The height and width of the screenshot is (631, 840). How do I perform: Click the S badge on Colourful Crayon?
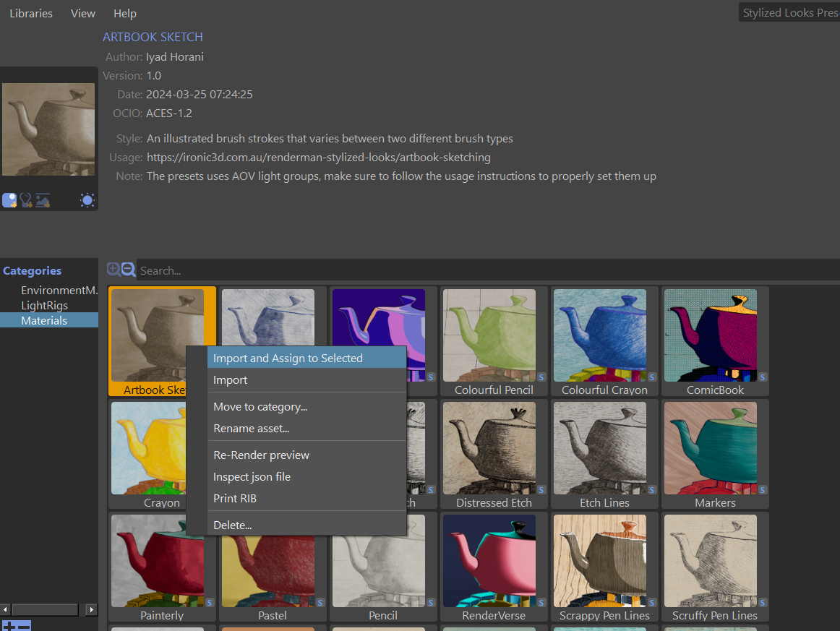pos(651,377)
